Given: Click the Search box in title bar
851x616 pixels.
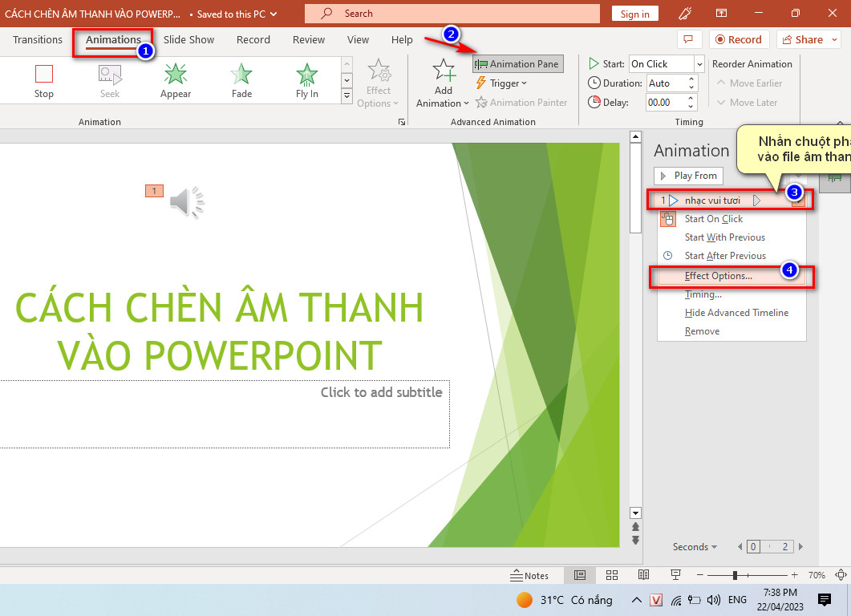Looking at the screenshot, I should [452, 14].
